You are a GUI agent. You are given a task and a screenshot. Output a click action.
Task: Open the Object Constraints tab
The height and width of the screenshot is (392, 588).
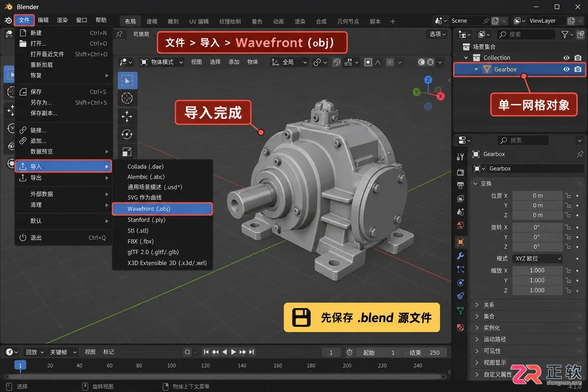point(460,296)
